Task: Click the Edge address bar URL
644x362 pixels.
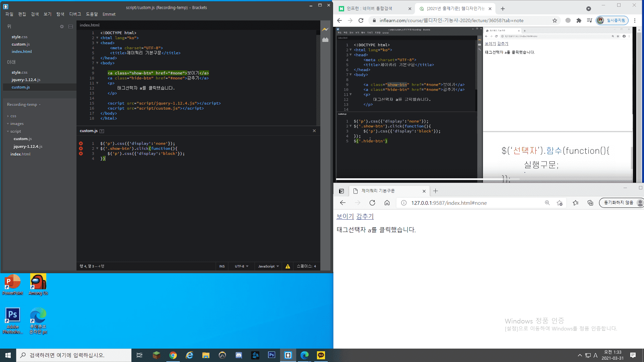Action: click(449, 203)
